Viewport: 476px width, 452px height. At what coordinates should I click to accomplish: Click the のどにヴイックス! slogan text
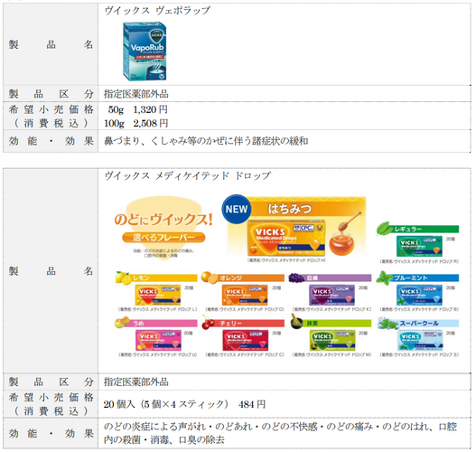click(x=163, y=220)
